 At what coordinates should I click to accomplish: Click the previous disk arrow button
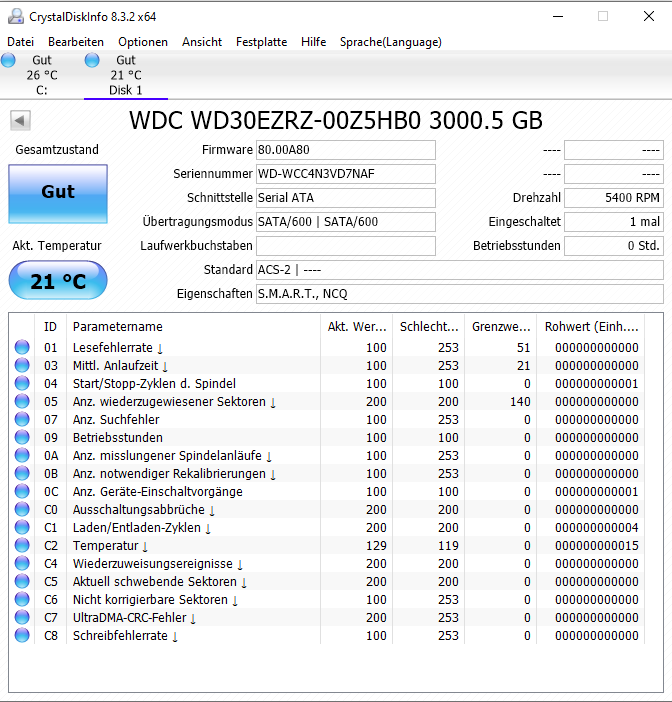[x=20, y=120]
